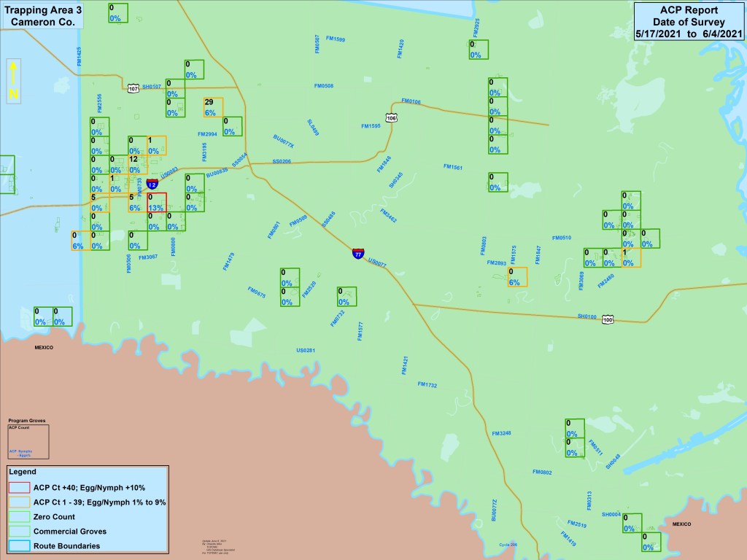
Task: Click the route 77 shield icon
Action: 358,254
